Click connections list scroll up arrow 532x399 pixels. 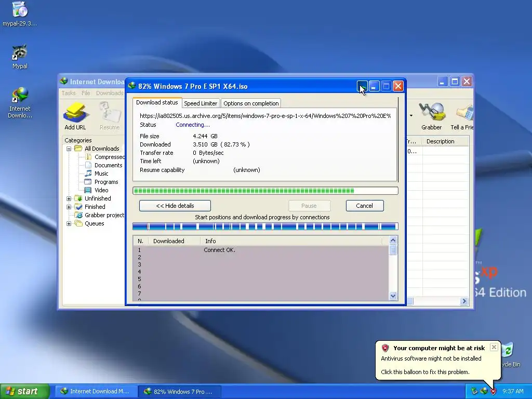pyautogui.click(x=393, y=240)
